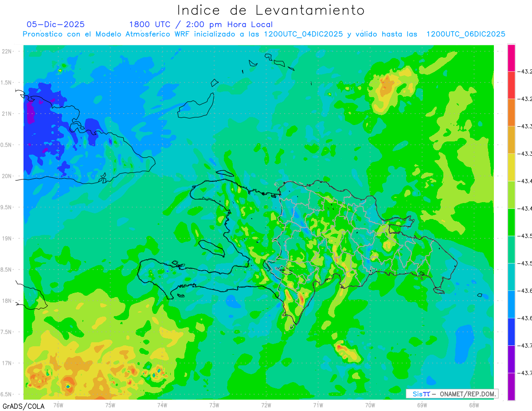
Task: Click the '68W' longitude label
Action: point(474,405)
